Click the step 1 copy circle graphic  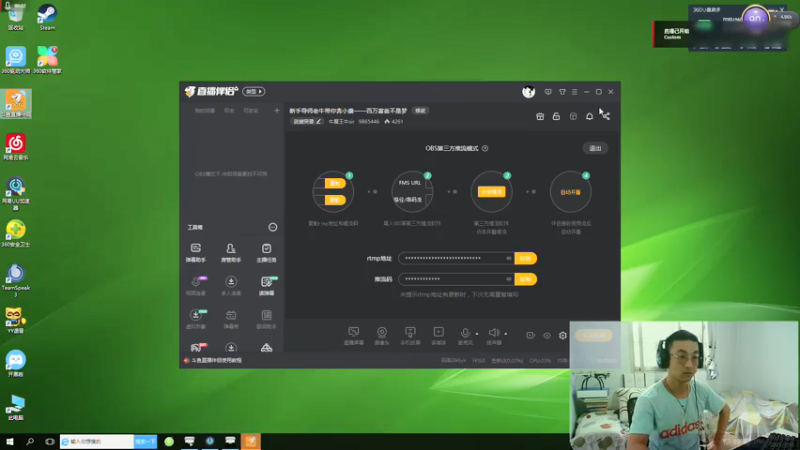333,192
